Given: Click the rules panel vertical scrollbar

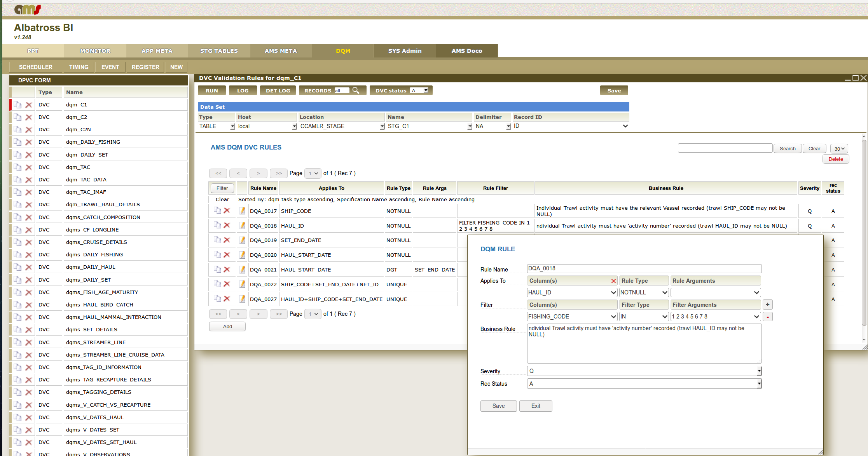Looking at the screenshot, I should [x=864, y=233].
